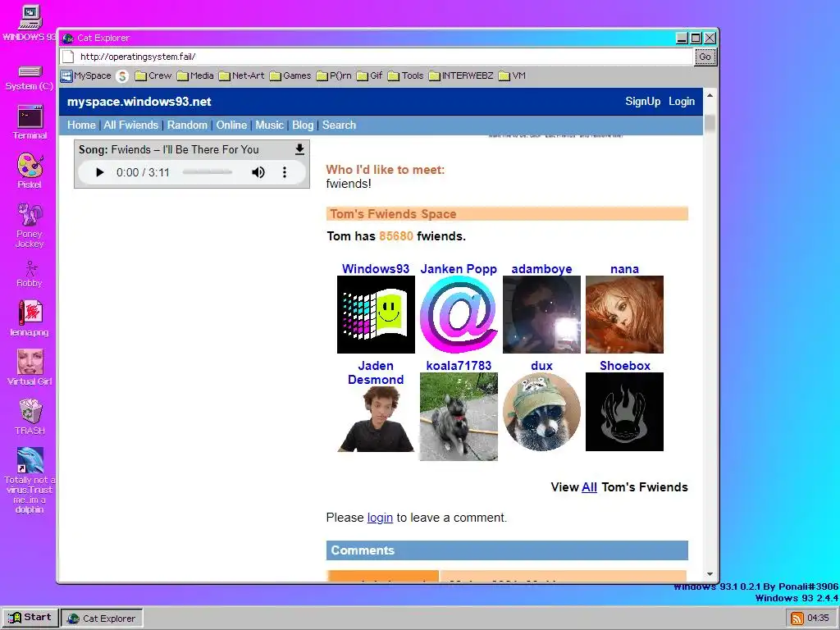Open the Media bookmarks folder
The image size is (840, 630).
[195, 76]
